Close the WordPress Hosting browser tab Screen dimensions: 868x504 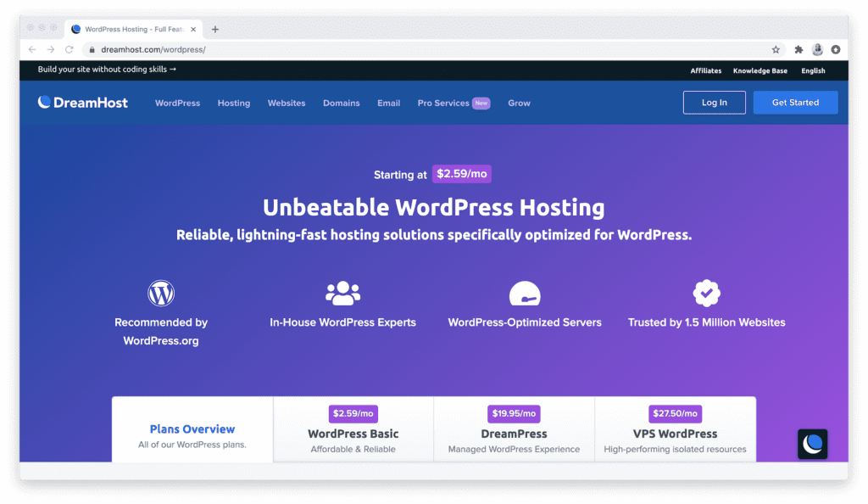[x=193, y=30]
